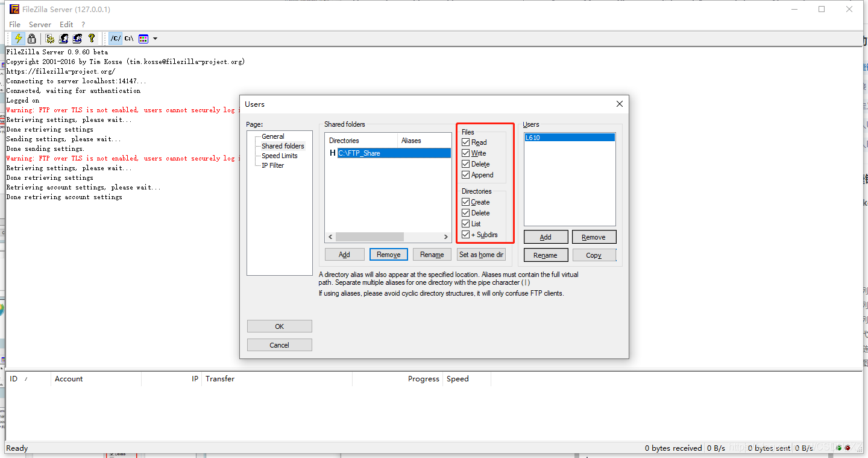Select the Shared folders page

click(283, 146)
